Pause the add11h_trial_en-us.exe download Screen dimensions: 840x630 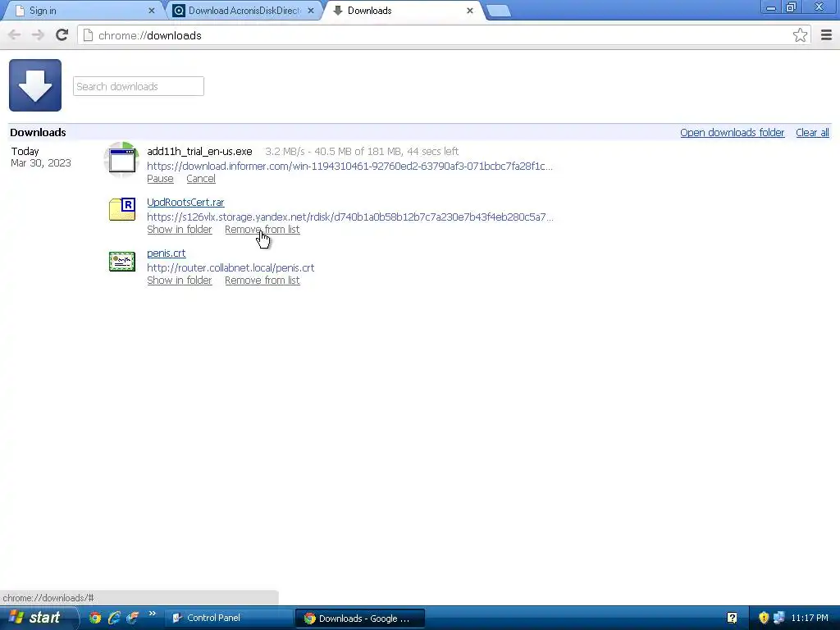(x=160, y=178)
